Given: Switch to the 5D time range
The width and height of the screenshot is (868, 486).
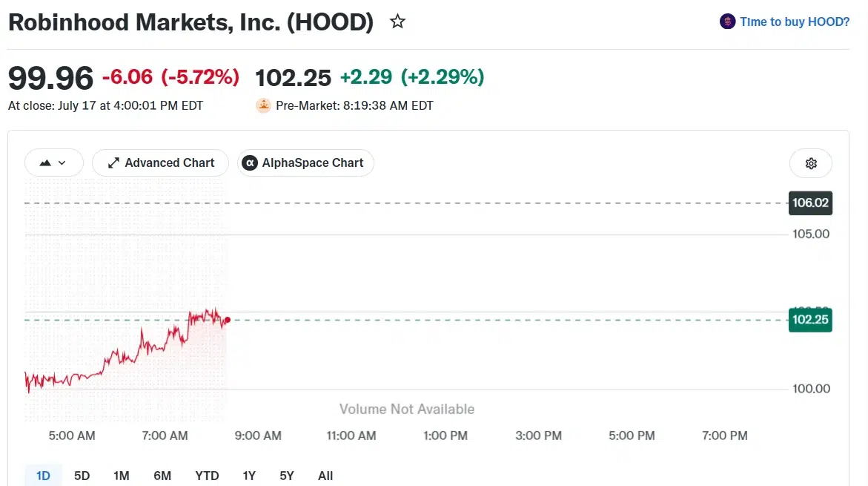Looking at the screenshot, I should point(82,476).
